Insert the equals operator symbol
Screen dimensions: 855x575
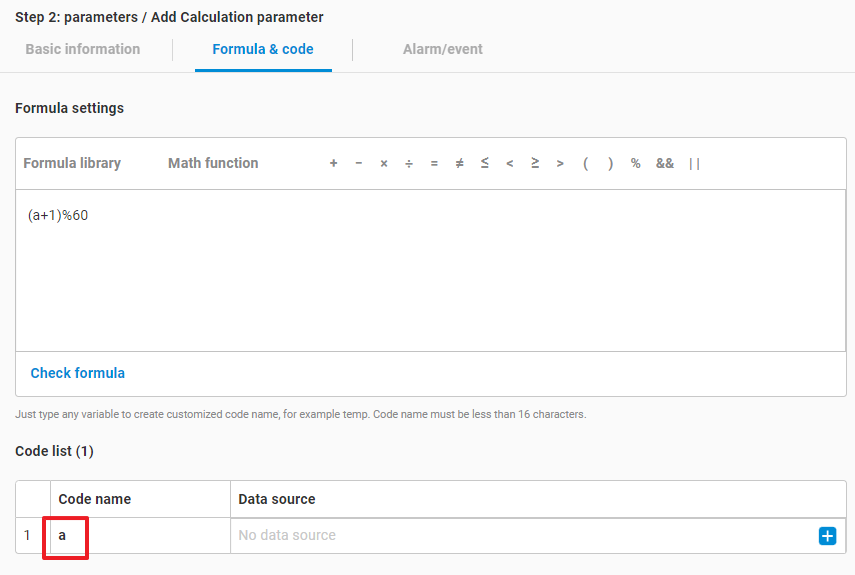(x=434, y=164)
